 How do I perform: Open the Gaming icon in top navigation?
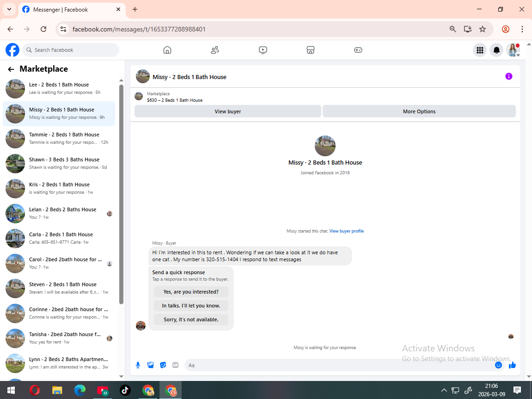click(358, 50)
